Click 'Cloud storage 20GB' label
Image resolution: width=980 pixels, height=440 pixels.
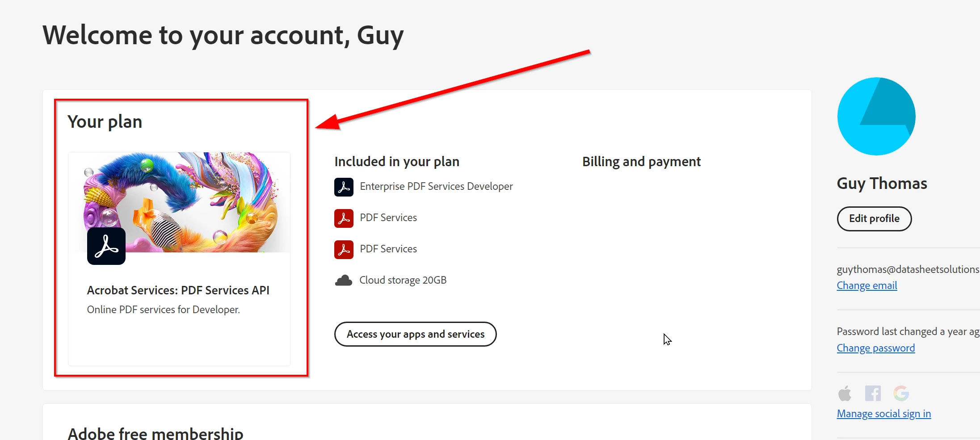point(403,280)
